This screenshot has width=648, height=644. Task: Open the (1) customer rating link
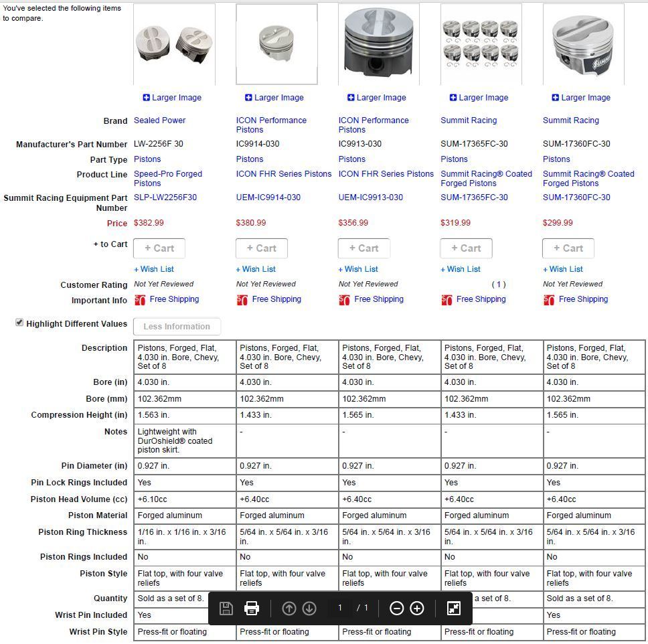click(x=499, y=285)
